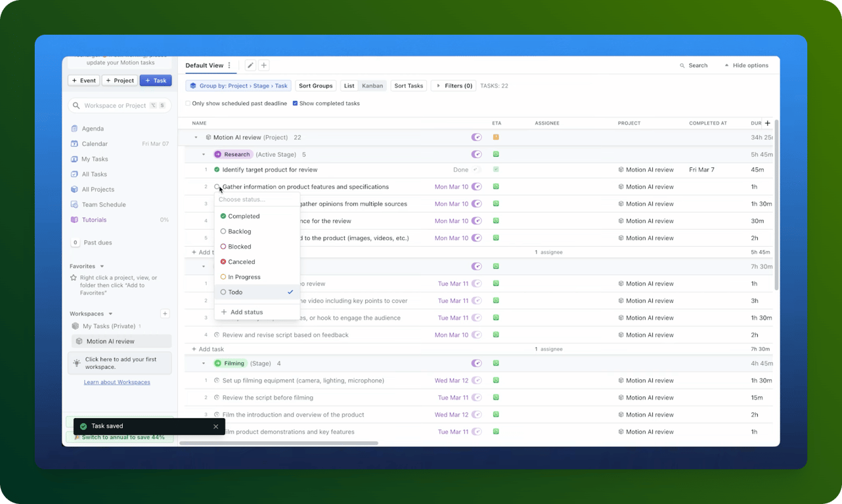Add a new view with plus icon
The image size is (842, 504).
(264, 66)
